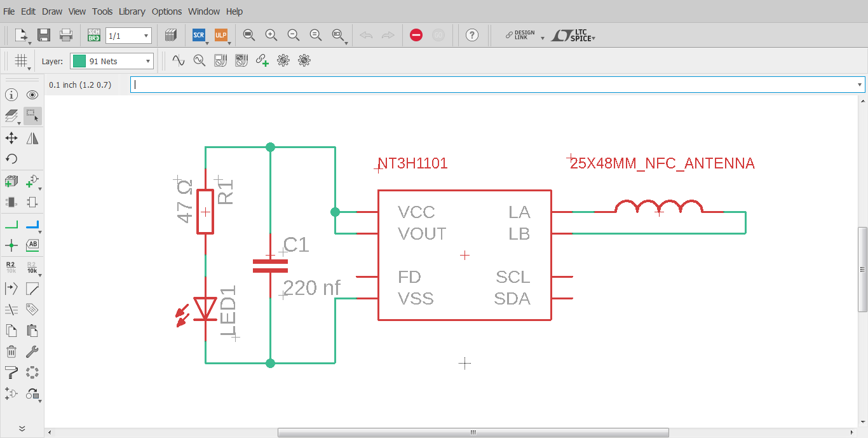Image resolution: width=868 pixels, height=438 pixels.
Task: Select the Delete tool
Action: 11,352
